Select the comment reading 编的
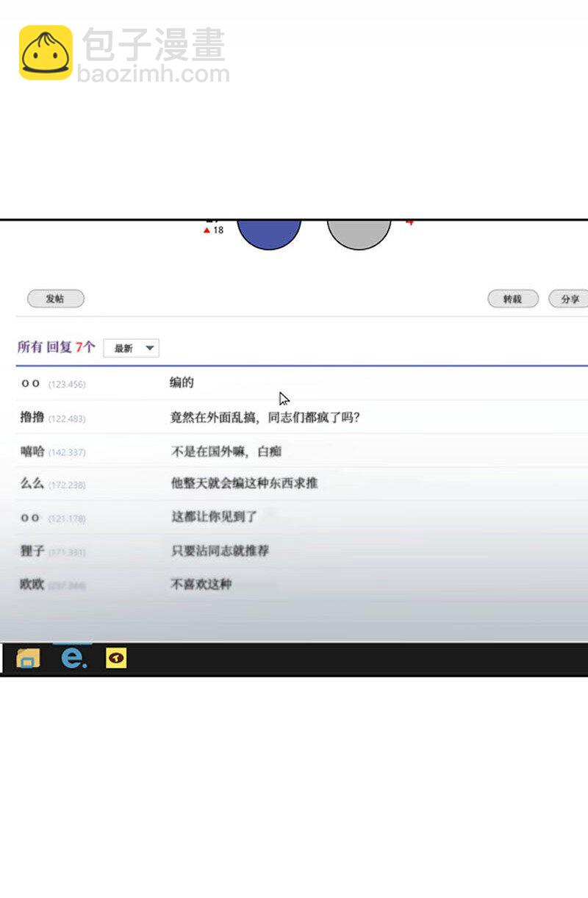Screen dimensions: 588x898 [x=182, y=383]
